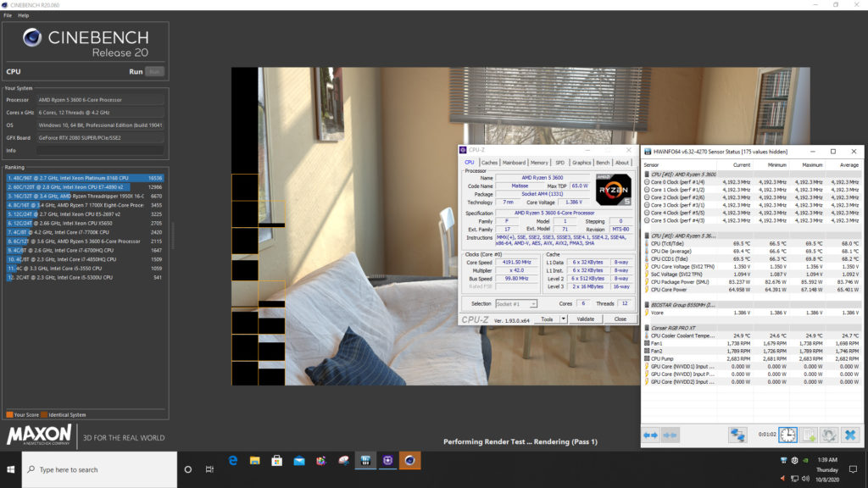Select the AMD Ryzen Threadripper 1950X ranking entry
Viewport: 868px width, 488px height.
click(x=85, y=196)
